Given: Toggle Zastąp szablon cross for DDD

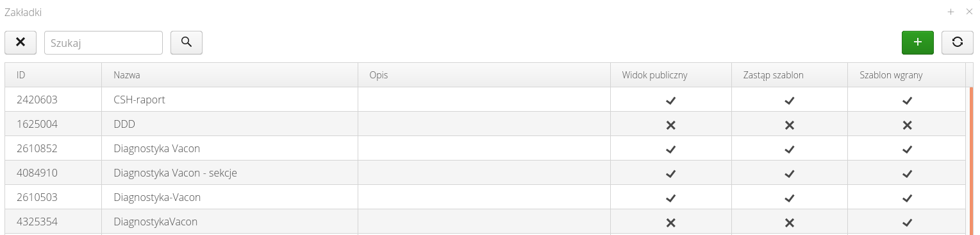Looking at the screenshot, I should point(790,125).
